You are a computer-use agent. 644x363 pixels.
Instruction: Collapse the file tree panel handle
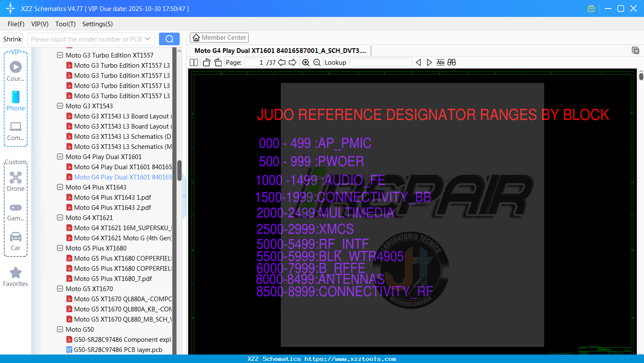pyautogui.click(x=184, y=196)
